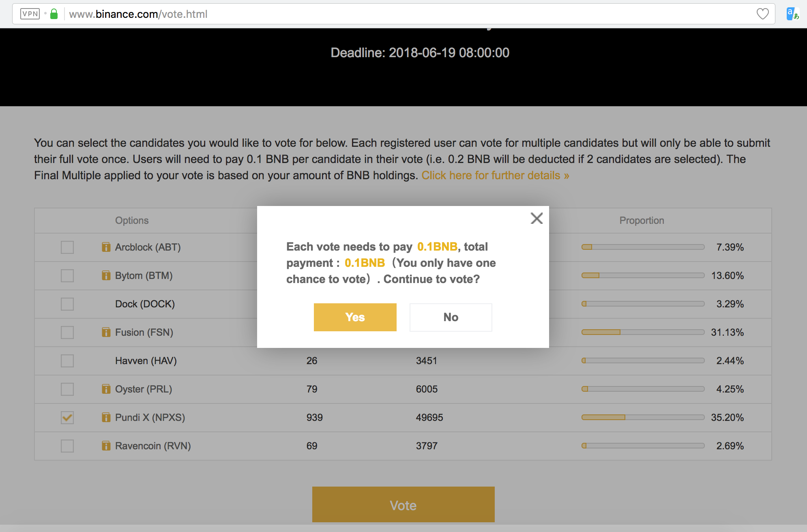Screen dimensions: 807x532
Task: Click the green padlock security icon
Action: click(x=54, y=14)
